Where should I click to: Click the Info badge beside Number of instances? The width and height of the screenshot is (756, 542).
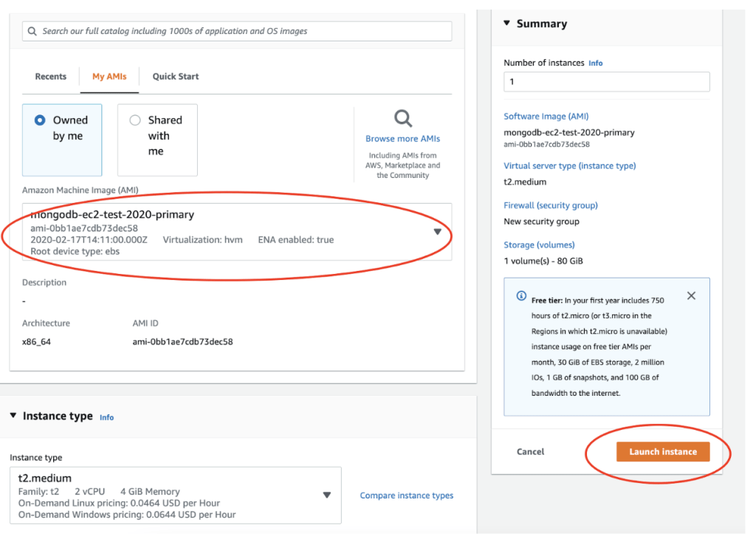coord(596,63)
